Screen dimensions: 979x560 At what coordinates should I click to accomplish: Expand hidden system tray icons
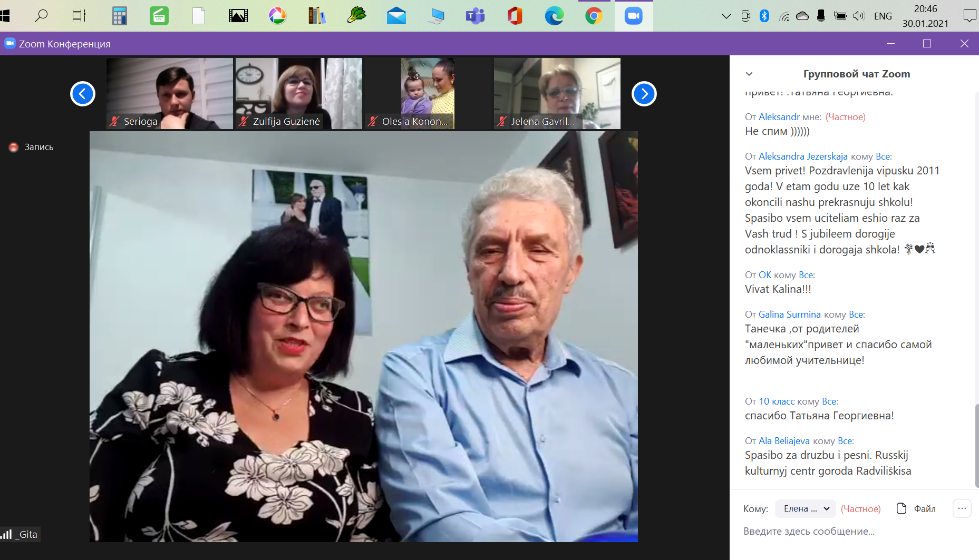click(726, 16)
